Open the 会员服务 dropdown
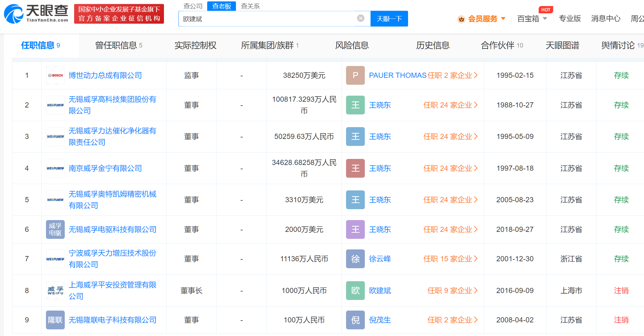The image size is (644, 336). click(x=482, y=19)
